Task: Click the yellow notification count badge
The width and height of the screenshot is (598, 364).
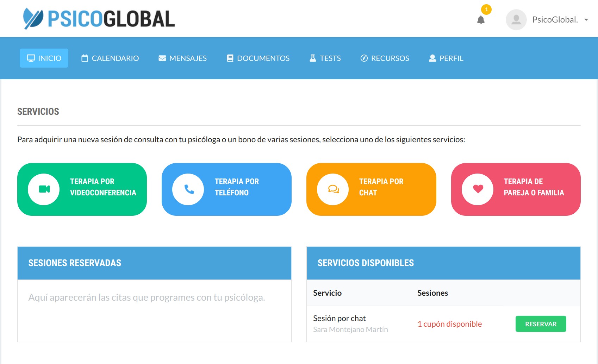Action: [486, 10]
